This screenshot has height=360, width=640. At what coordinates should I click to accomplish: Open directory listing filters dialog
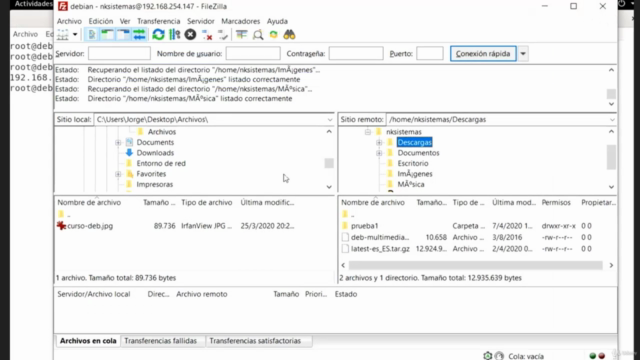242,35
